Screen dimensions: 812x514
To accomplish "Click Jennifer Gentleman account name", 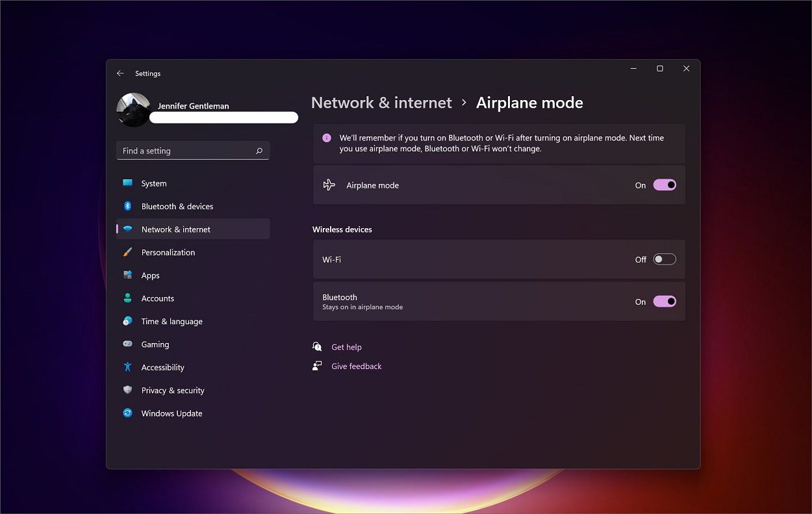I will tap(193, 106).
